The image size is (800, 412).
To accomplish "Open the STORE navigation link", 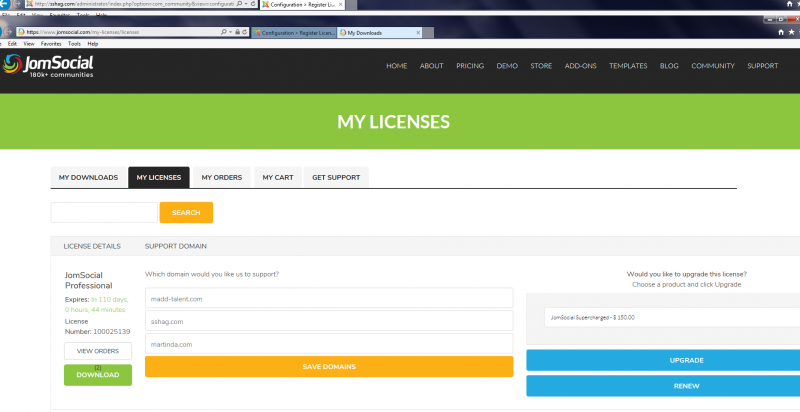I will coord(541,66).
